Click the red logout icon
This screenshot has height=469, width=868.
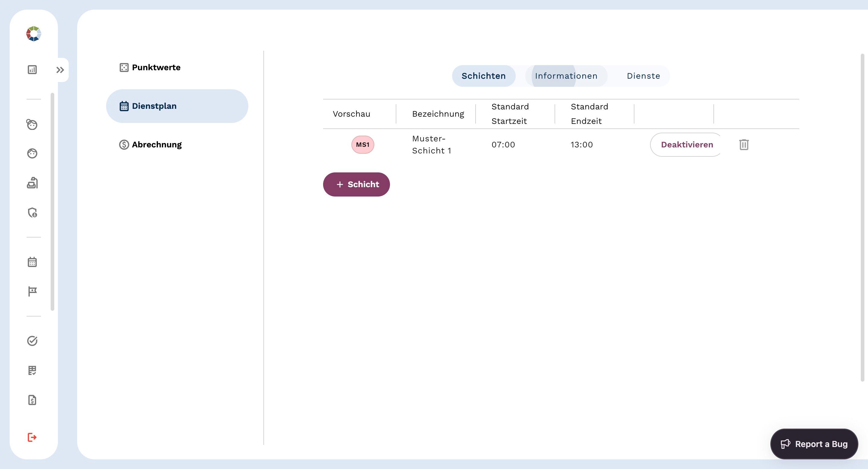(x=32, y=437)
